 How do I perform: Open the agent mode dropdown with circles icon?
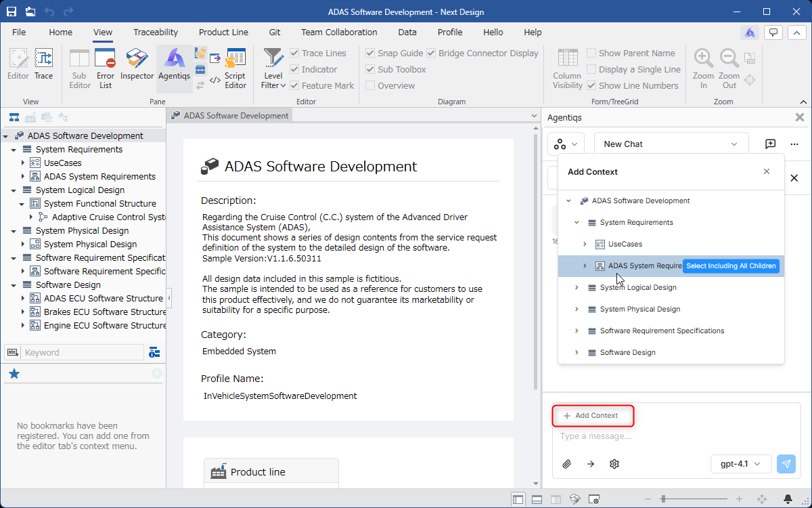click(x=566, y=144)
